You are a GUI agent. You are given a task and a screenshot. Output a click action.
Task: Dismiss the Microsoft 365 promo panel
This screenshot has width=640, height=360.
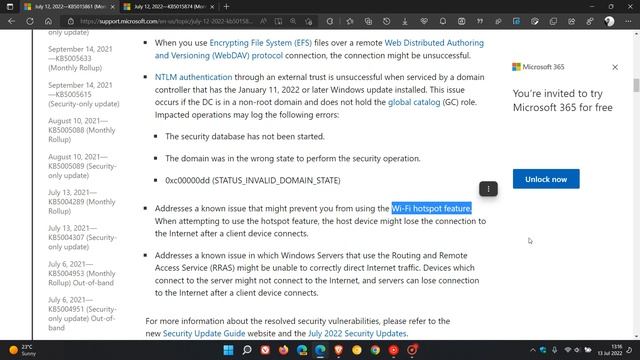pos(615,67)
